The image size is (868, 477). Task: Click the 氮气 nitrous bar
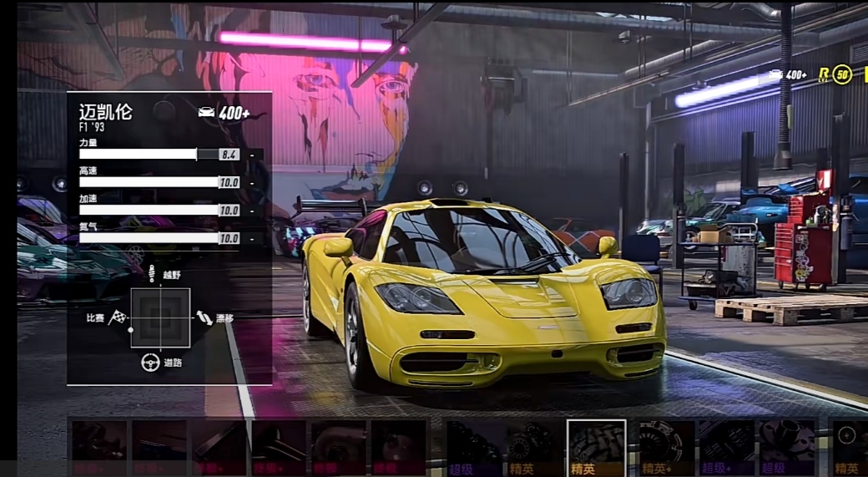[159, 238]
